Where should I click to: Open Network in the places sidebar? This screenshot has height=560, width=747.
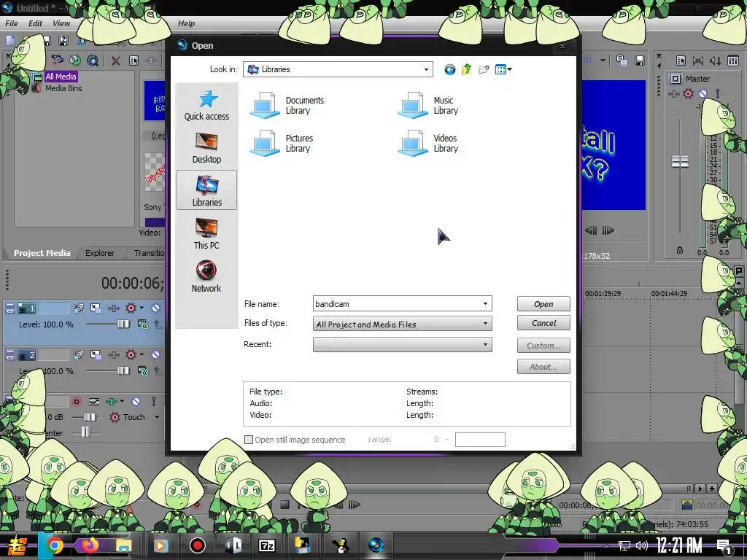206,276
